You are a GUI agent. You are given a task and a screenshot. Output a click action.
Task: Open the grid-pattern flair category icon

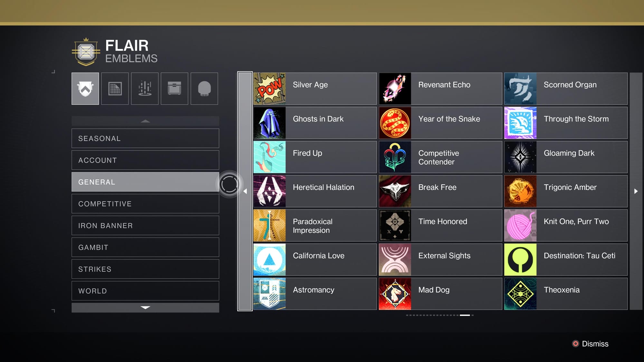point(115,88)
